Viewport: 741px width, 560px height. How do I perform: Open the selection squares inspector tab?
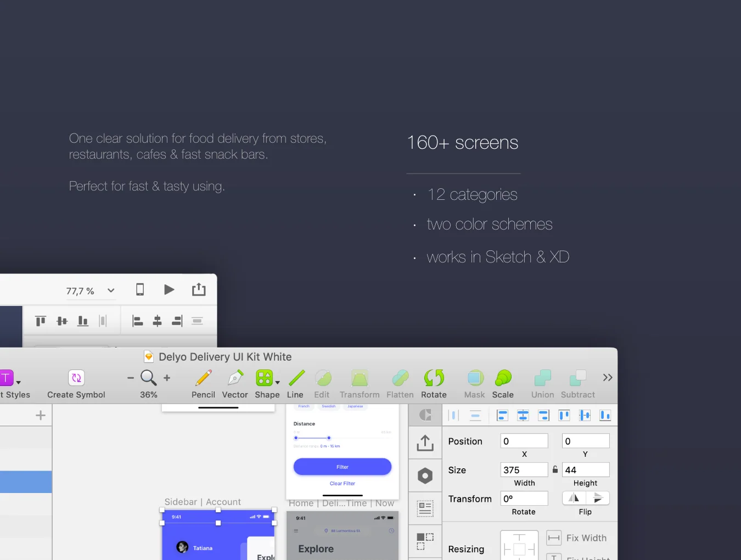(425, 541)
